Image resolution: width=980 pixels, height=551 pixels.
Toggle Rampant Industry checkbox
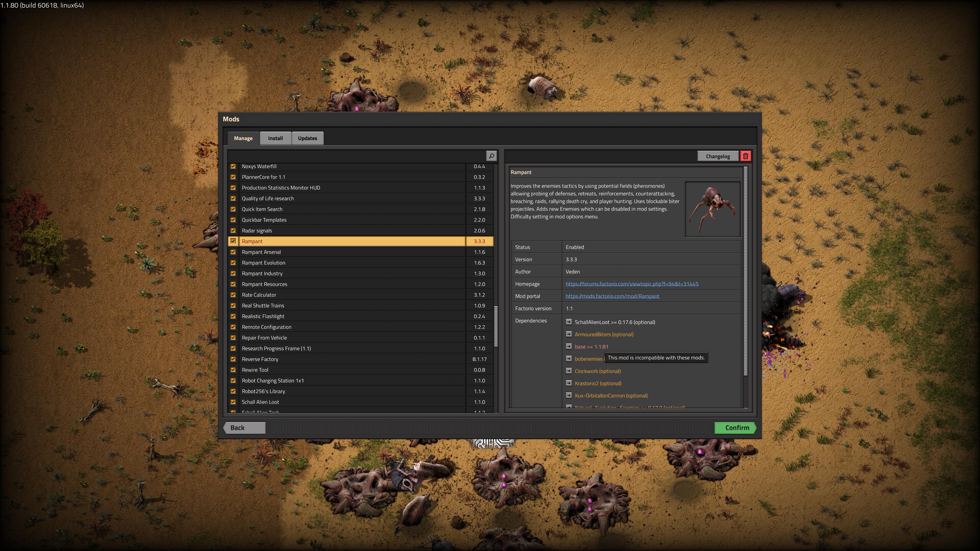point(233,273)
